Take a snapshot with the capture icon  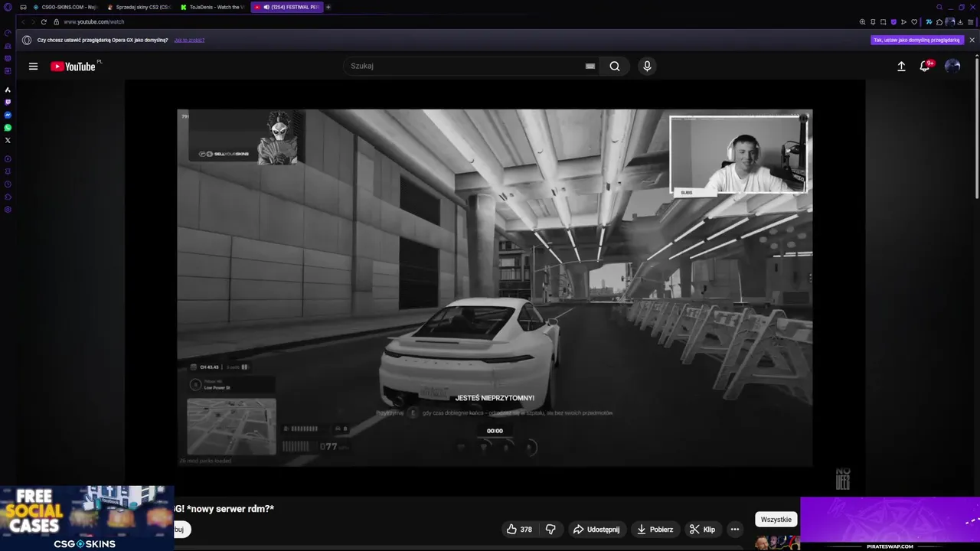(883, 22)
